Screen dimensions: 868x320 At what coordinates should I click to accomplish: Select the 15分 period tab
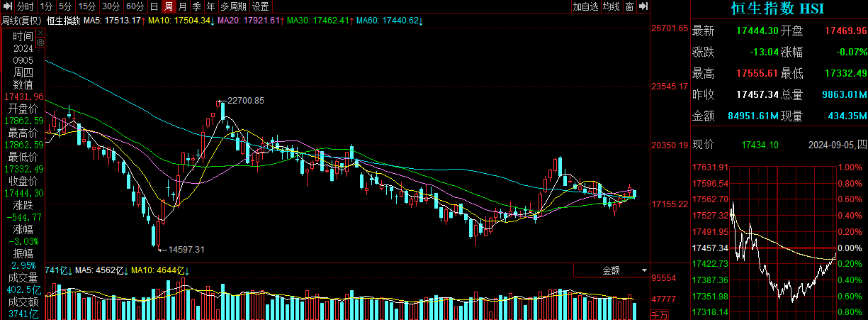(x=86, y=6)
